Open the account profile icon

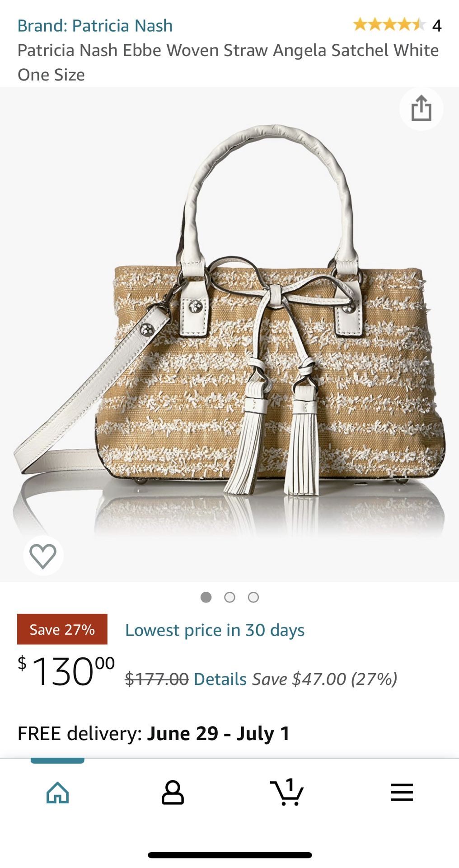click(173, 793)
